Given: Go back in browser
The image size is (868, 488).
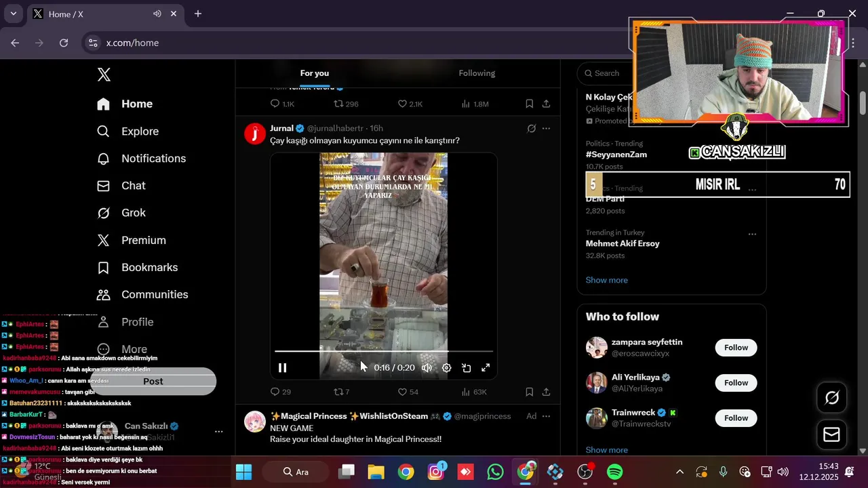Looking at the screenshot, I should (15, 43).
